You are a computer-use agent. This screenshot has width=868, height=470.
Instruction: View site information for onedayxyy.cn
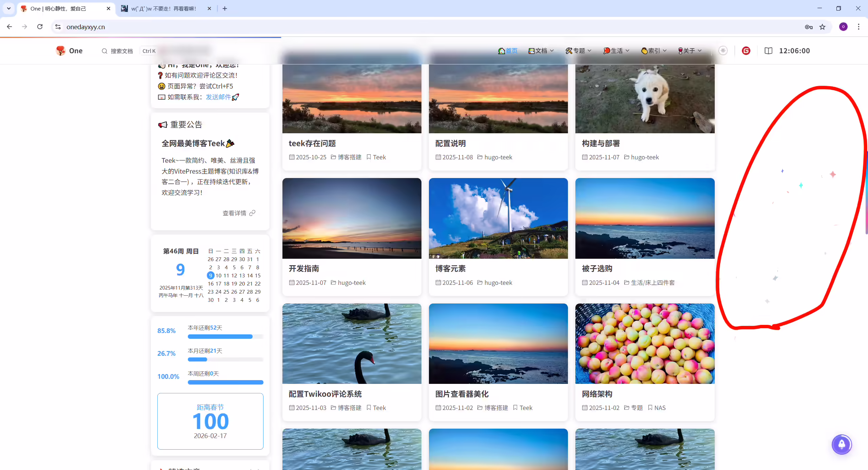[x=58, y=27]
